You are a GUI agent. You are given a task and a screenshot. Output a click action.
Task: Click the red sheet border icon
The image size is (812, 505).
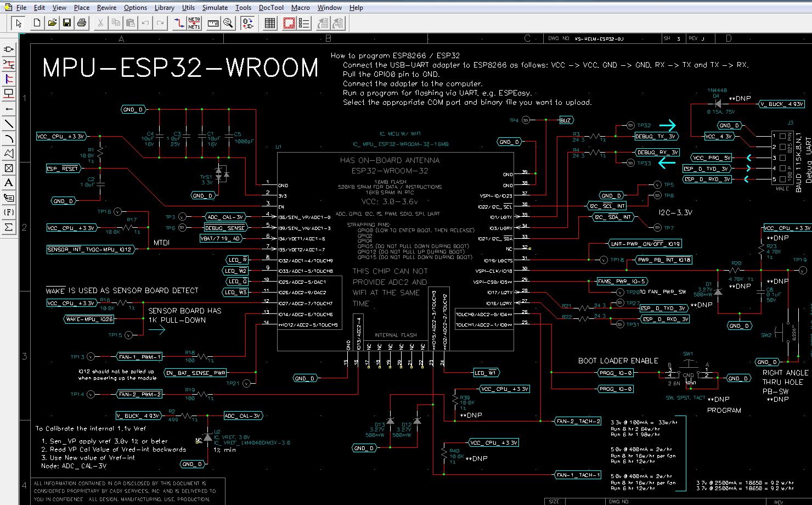289,23
